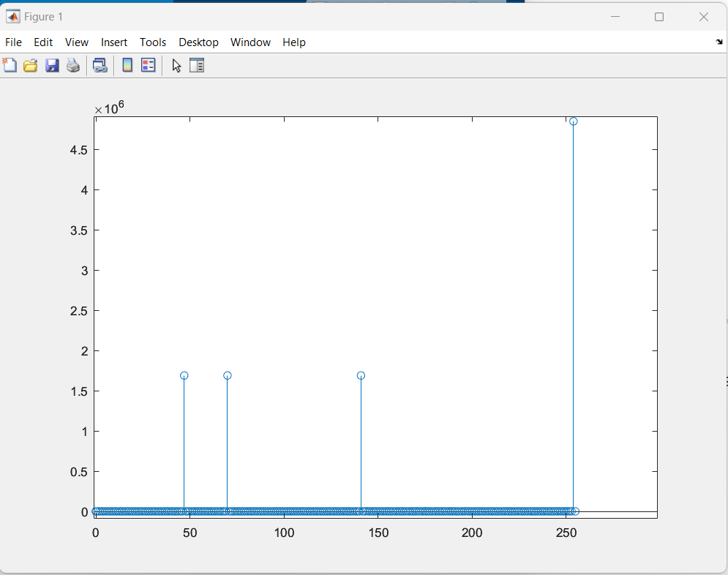Image resolution: width=728 pixels, height=575 pixels.
Task: Save the figure with the floppy disk icon
Action: pos(52,65)
